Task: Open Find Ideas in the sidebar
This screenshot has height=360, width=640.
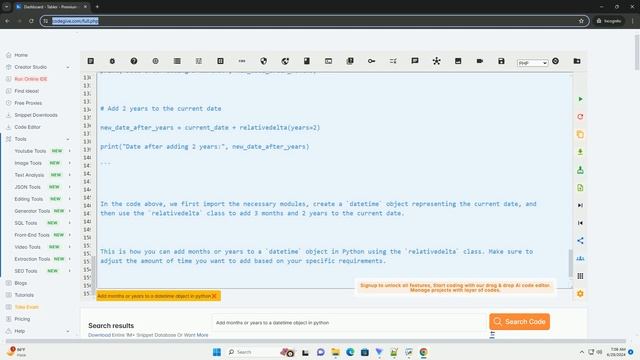Action: [x=27, y=91]
